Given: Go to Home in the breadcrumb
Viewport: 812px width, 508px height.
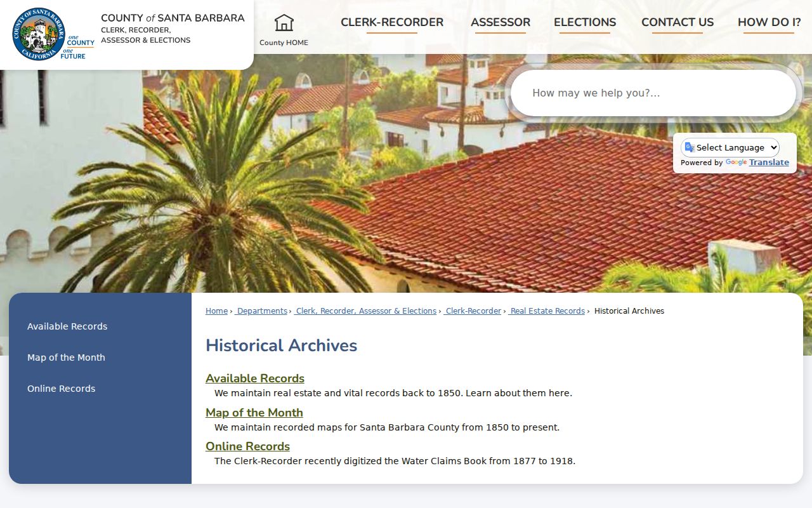Looking at the screenshot, I should pos(216,311).
